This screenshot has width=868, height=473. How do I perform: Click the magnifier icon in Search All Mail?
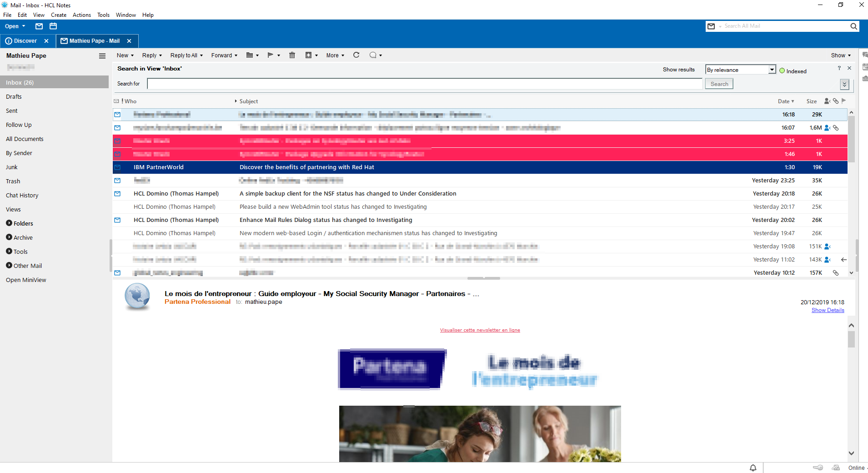pos(853,26)
